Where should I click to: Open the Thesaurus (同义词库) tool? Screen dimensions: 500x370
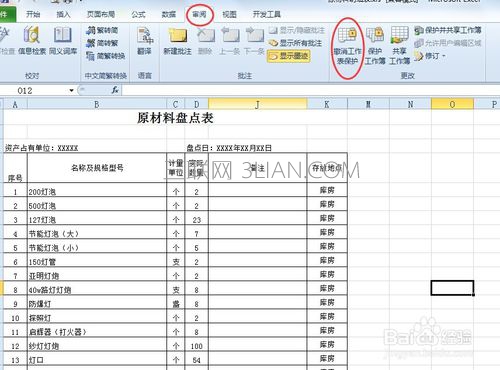coord(63,42)
